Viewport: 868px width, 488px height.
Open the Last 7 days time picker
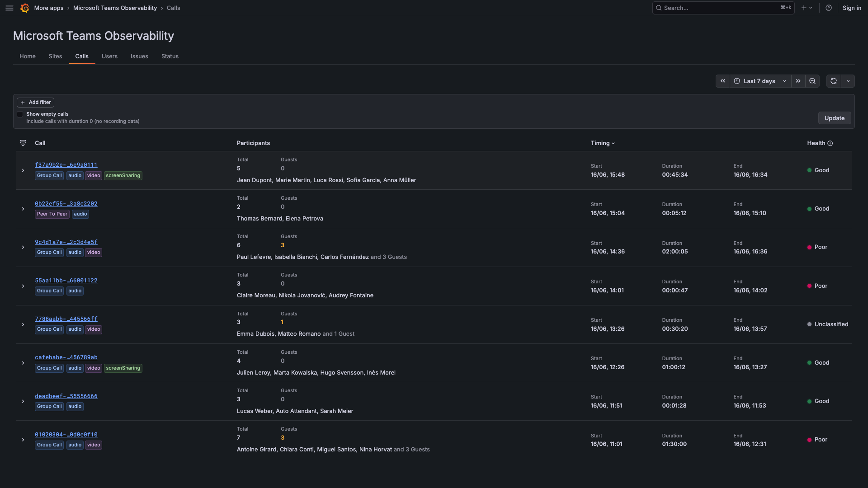click(x=760, y=81)
